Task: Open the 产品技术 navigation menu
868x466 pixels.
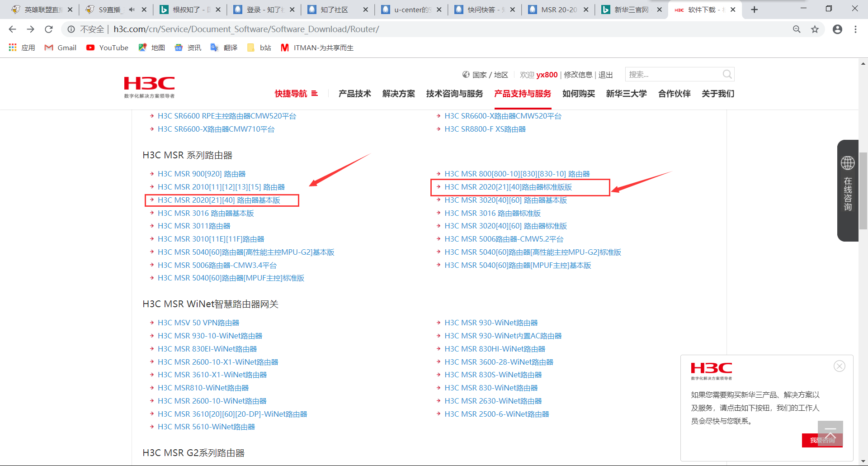Action: click(354, 94)
